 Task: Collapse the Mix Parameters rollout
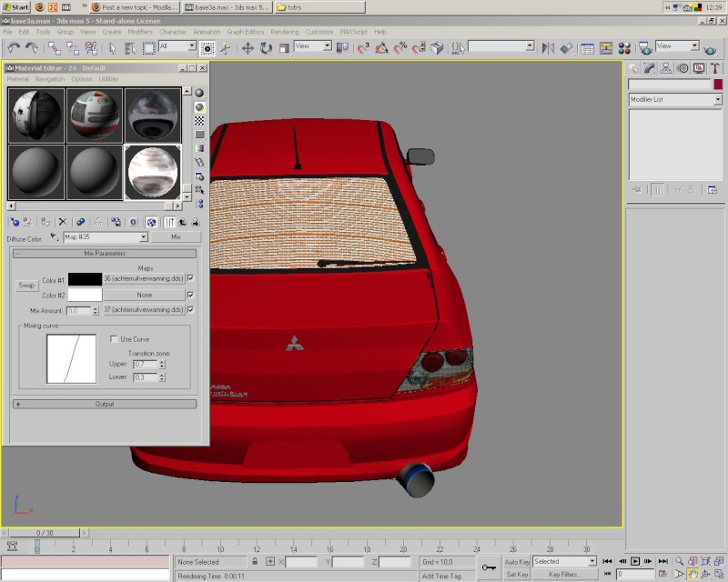click(105, 254)
